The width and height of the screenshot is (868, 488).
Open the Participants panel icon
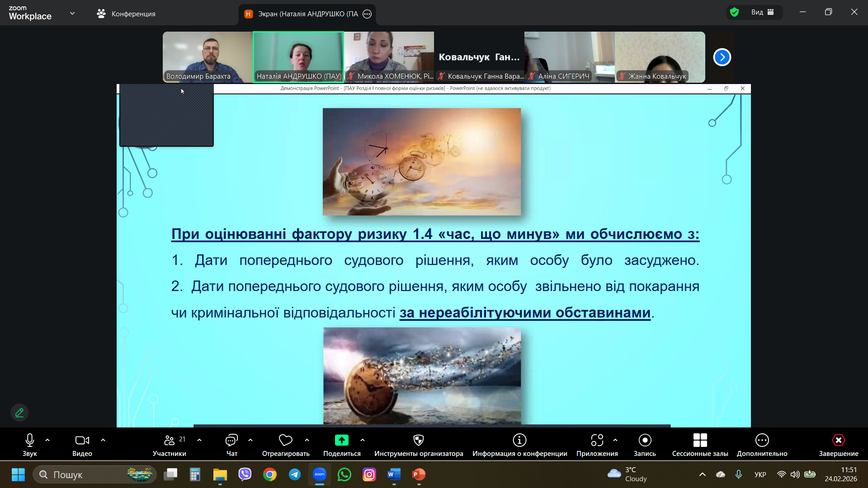170,440
